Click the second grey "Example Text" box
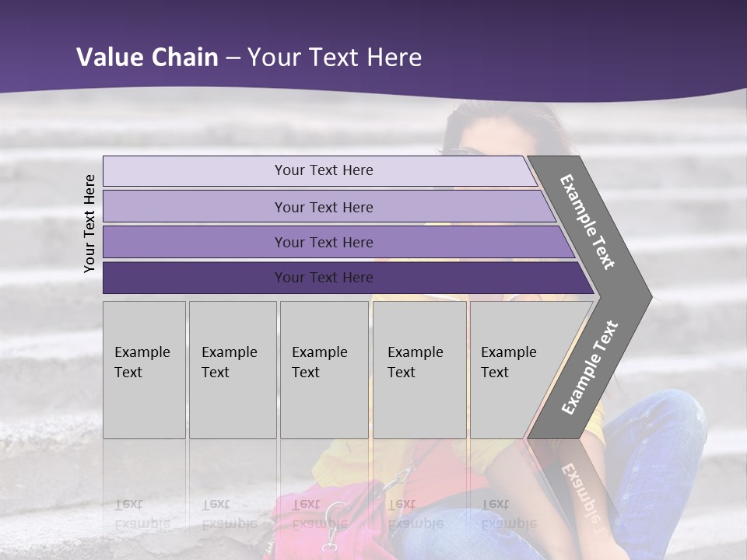Viewport: 747px width, 560px height. click(x=232, y=369)
